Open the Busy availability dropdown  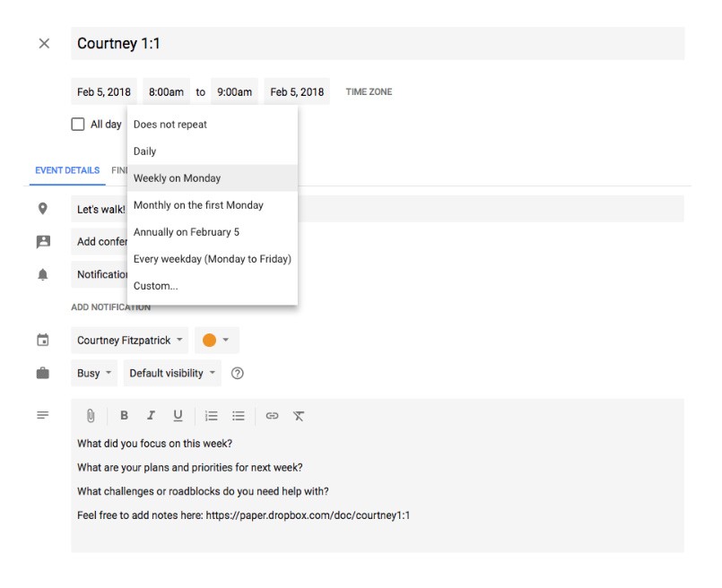tap(95, 373)
